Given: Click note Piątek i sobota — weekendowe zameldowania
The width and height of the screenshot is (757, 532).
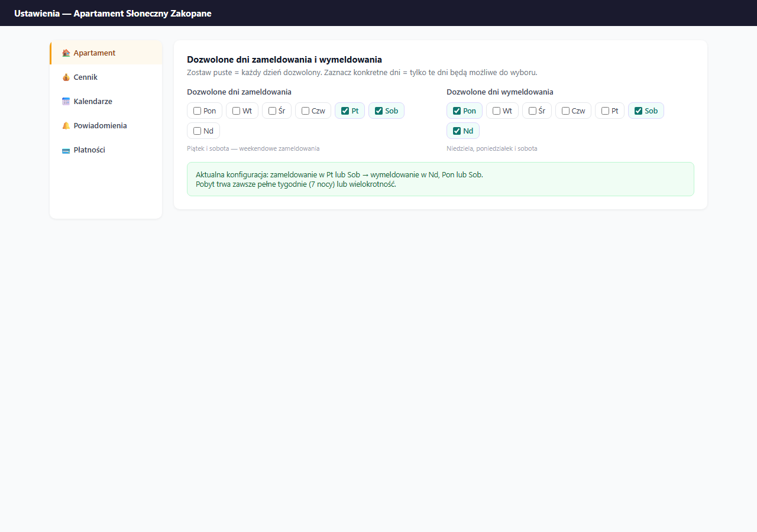Looking at the screenshot, I should click(253, 148).
